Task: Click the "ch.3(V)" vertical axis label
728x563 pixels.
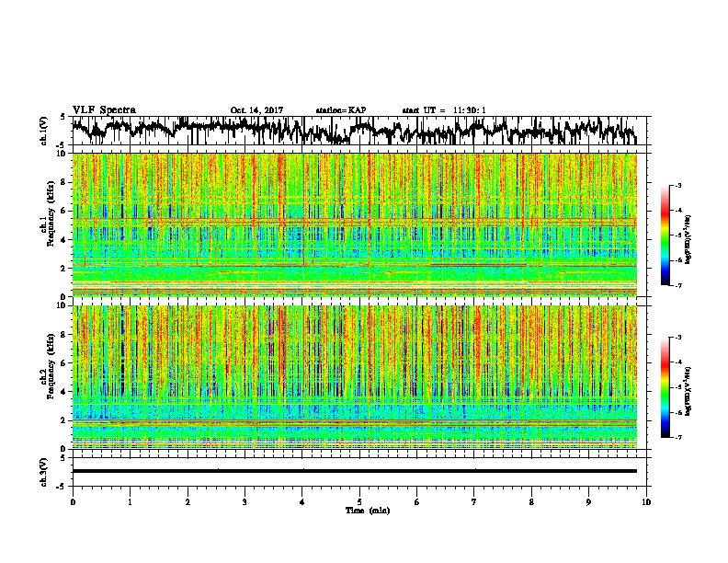Action: [43, 472]
